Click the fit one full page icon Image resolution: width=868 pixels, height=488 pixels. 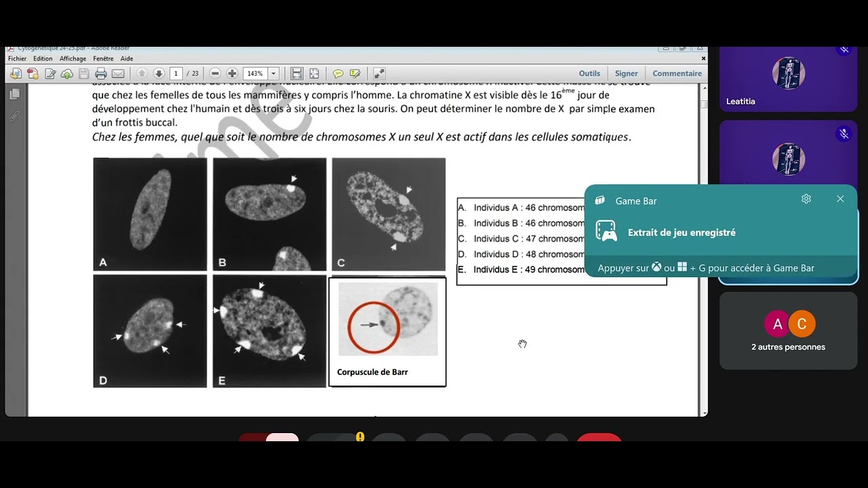click(314, 73)
